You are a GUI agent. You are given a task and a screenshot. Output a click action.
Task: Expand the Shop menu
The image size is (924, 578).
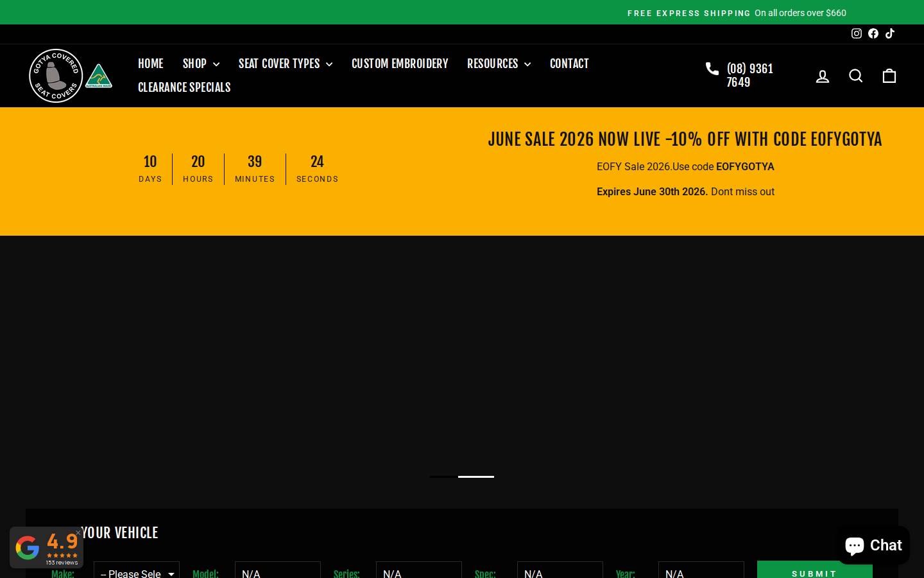(x=201, y=64)
